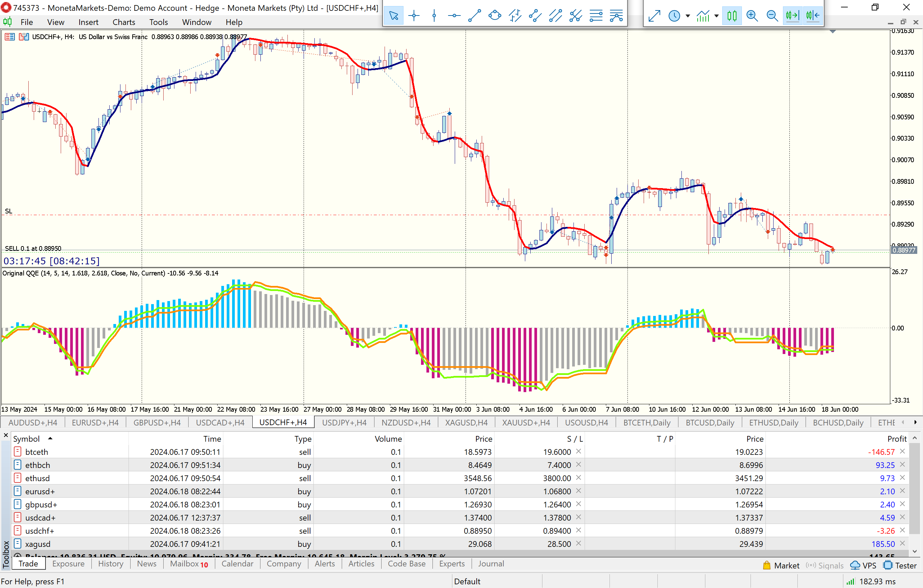Toggle chart auto-scroll to latest bar
Screen dimensions: 923x588
pos(792,16)
